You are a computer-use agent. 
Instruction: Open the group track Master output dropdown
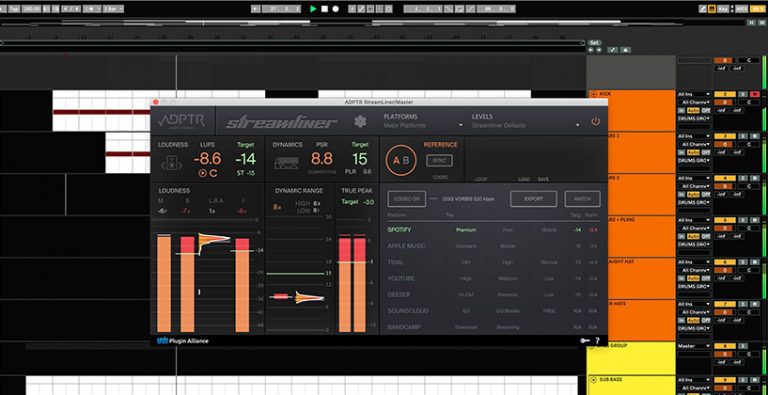point(694,346)
